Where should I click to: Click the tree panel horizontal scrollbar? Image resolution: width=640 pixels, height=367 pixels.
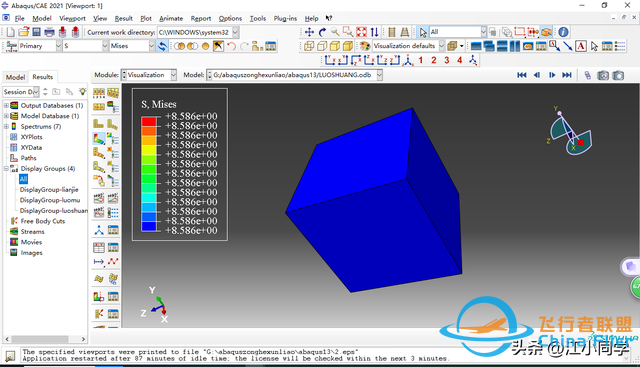[45, 339]
